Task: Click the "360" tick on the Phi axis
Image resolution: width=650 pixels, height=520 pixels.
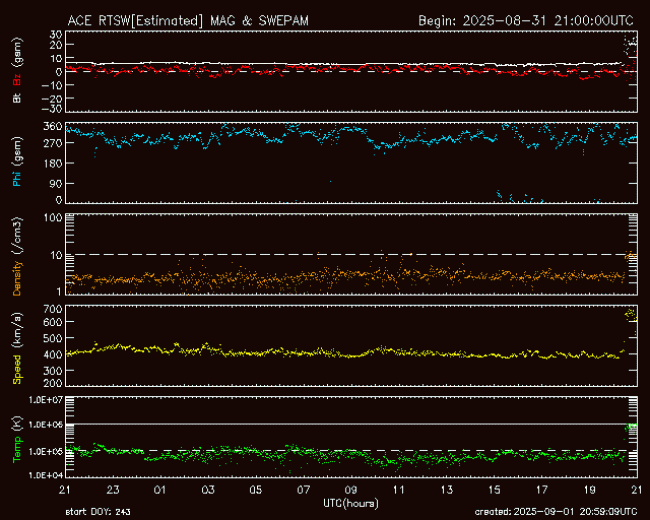Action: (x=53, y=126)
